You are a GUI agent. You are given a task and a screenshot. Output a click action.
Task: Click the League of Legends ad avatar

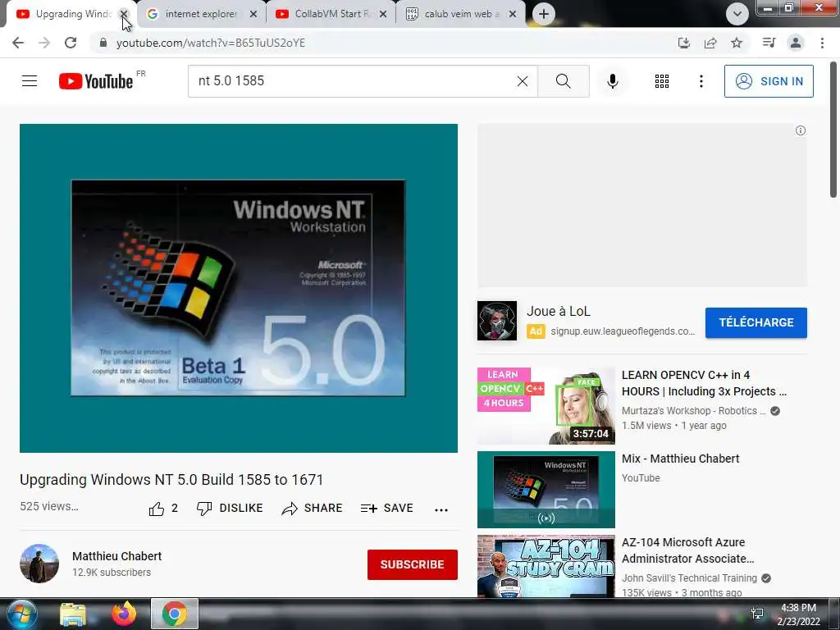pyautogui.click(x=497, y=321)
